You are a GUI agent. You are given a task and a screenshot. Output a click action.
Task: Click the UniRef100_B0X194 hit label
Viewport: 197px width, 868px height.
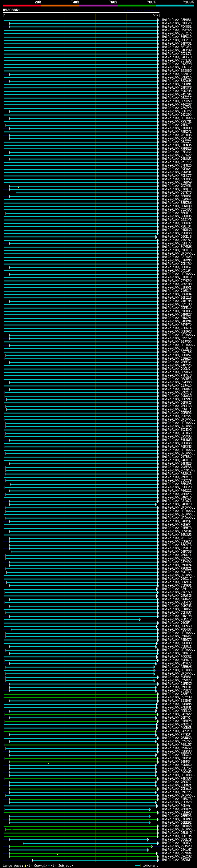click(177, 271)
